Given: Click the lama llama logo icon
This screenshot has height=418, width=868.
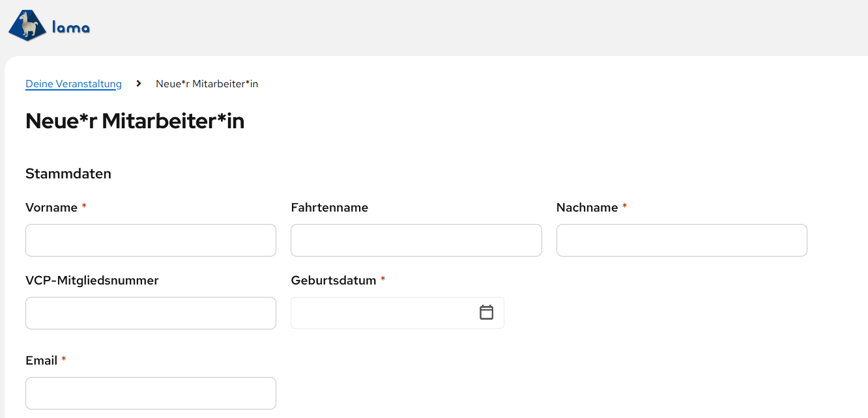Looking at the screenshot, I should pyautogui.click(x=26, y=25).
